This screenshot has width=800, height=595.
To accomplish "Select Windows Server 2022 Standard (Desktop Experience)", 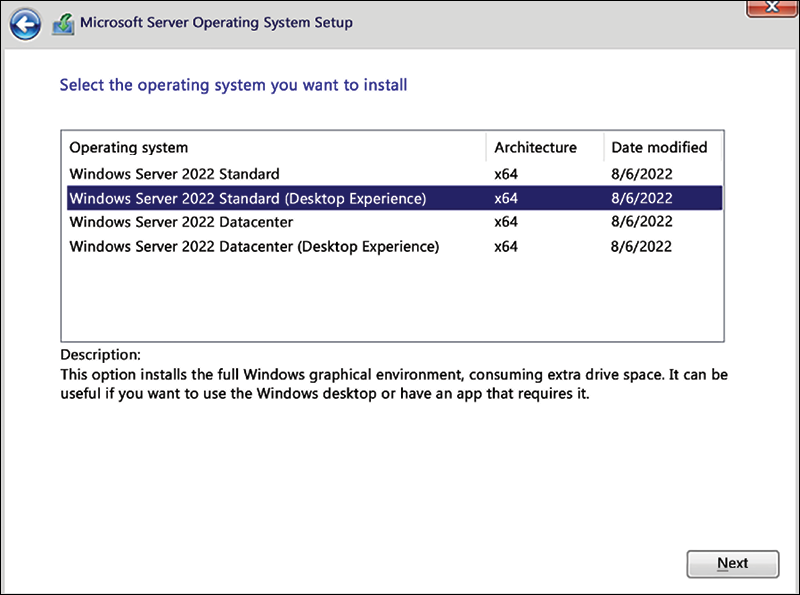I will tap(394, 198).
